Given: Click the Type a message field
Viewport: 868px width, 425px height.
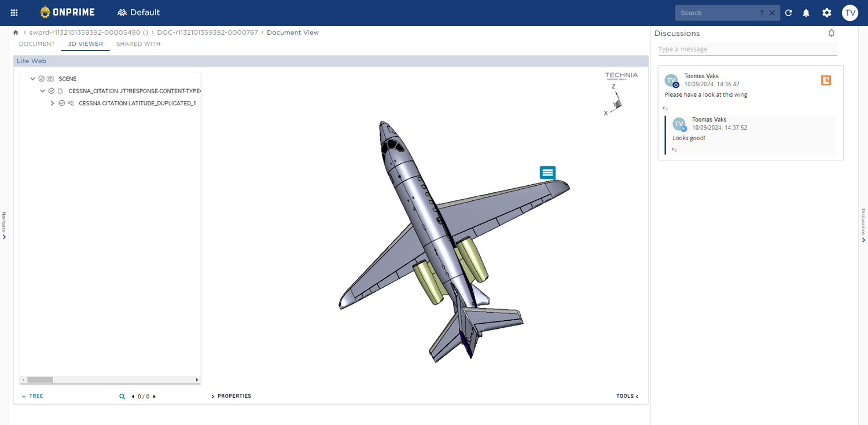Looking at the screenshot, I should pyautogui.click(x=748, y=49).
